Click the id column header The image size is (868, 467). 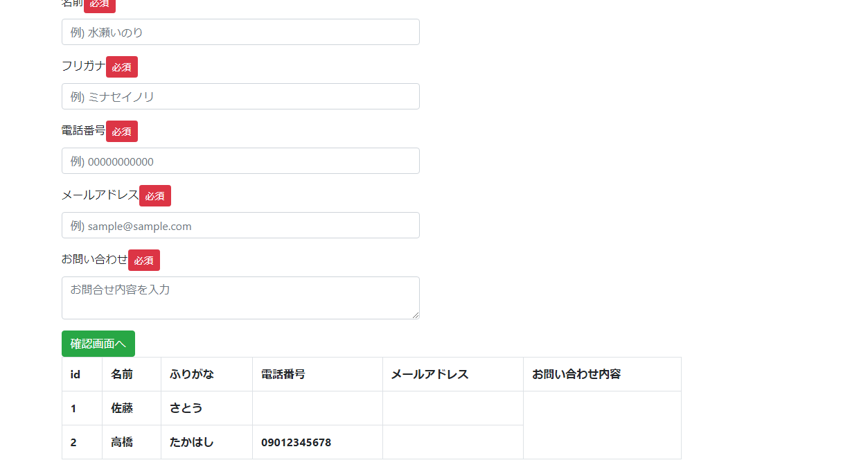coord(76,374)
